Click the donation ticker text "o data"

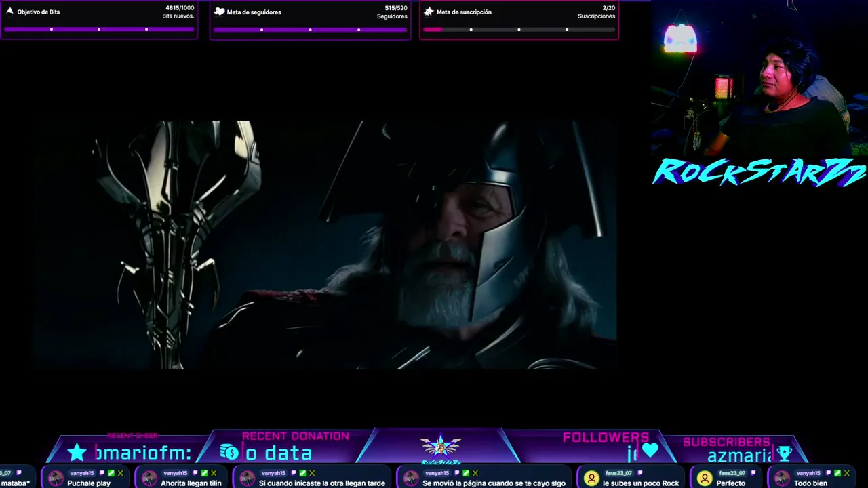(x=279, y=453)
